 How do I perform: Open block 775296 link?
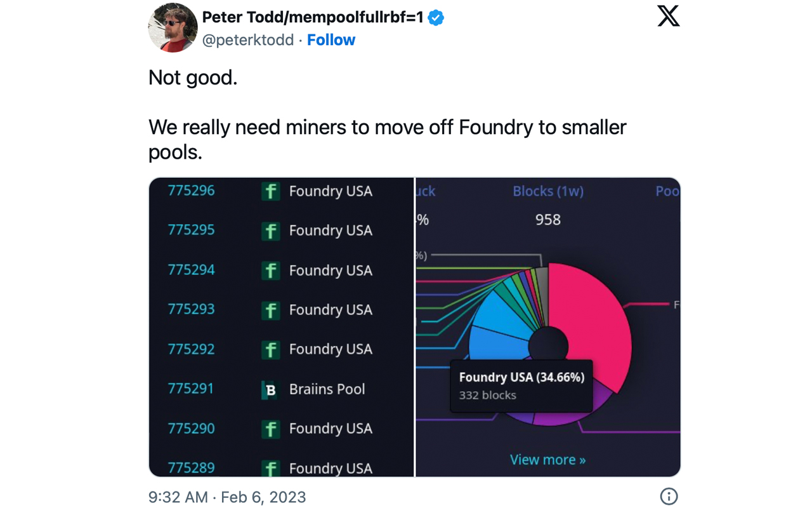coord(191,190)
